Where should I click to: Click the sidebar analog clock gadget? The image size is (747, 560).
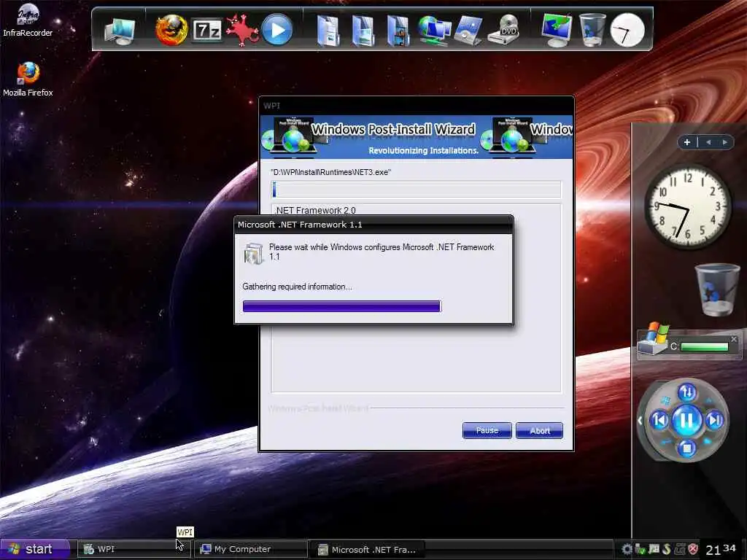click(x=688, y=206)
